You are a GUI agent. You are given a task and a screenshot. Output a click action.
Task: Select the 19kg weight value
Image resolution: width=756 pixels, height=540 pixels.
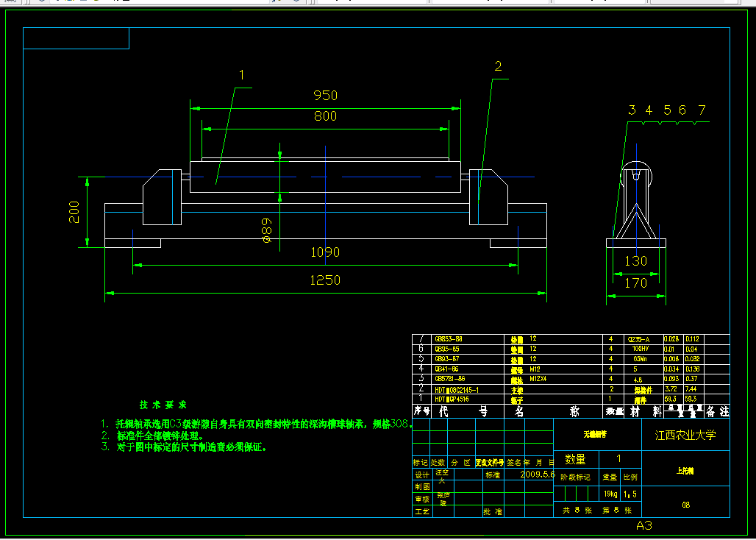(610, 494)
